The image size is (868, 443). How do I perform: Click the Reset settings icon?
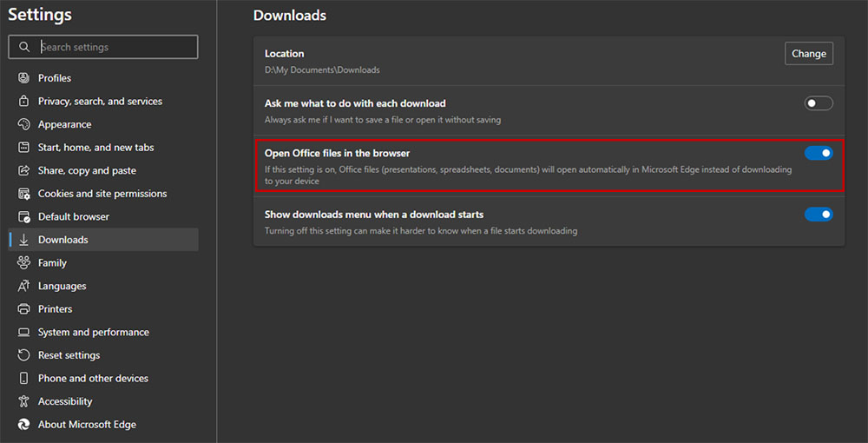pyautogui.click(x=23, y=355)
